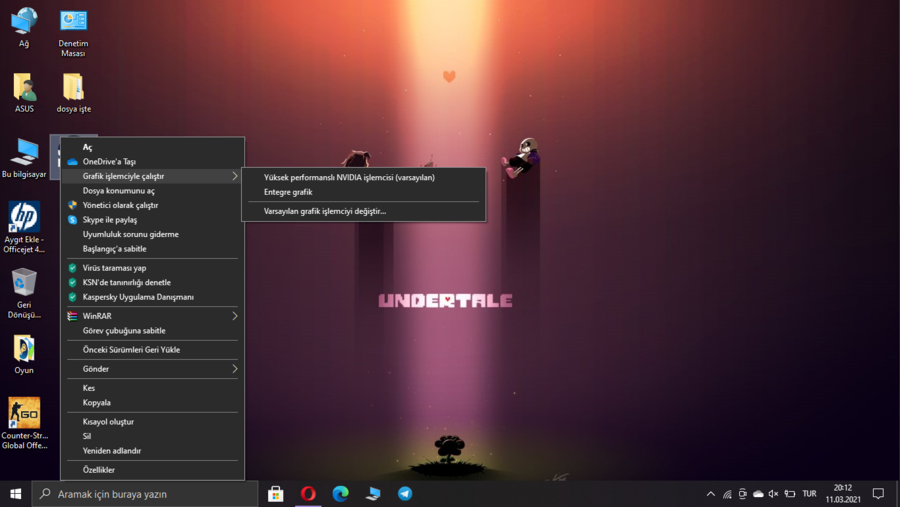
Task: Open Microsoft Edge from the taskbar
Action: pyautogui.click(x=340, y=494)
